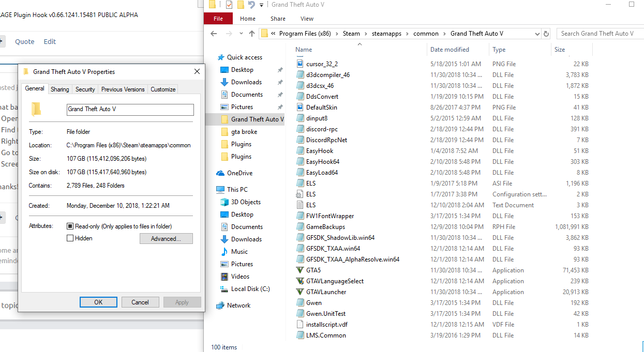Image resolution: width=644 pixels, height=352 pixels.
Task: Click the Edit link in browser window
Action: pyautogui.click(x=50, y=42)
